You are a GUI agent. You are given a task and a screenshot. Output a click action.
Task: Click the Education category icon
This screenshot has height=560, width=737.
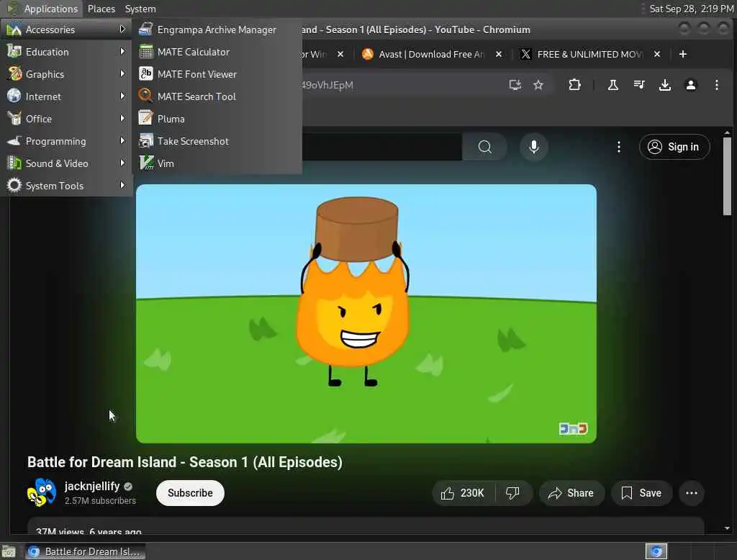(14, 51)
